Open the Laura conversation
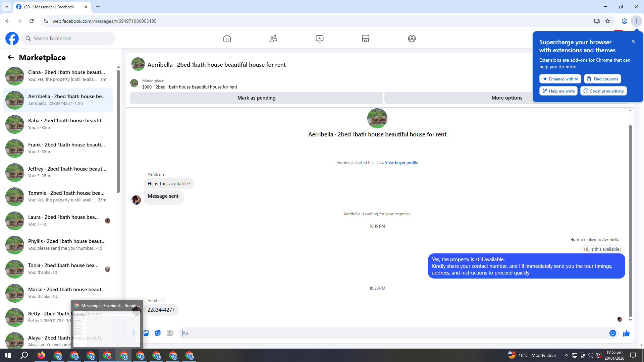This screenshot has height=362, width=644. click(x=58, y=221)
